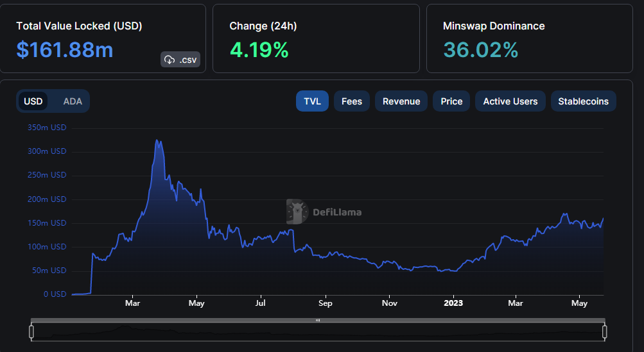Image resolution: width=644 pixels, height=352 pixels.
Task: Download TVL data as .csv
Action: (180, 60)
